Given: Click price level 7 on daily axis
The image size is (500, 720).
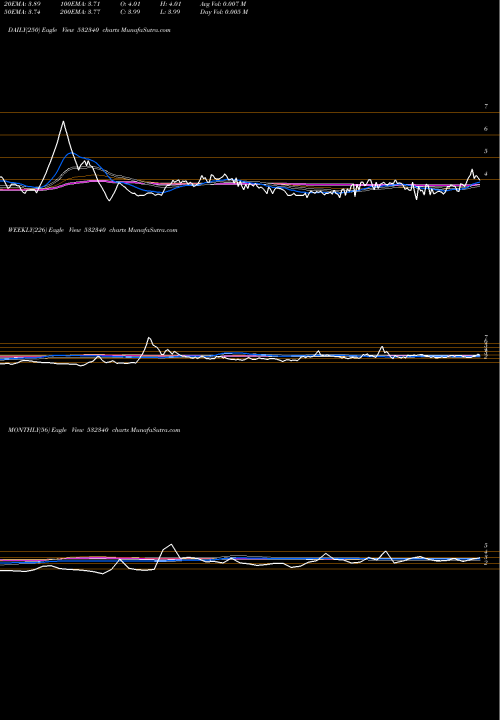Looking at the screenshot, I should 486,107.
